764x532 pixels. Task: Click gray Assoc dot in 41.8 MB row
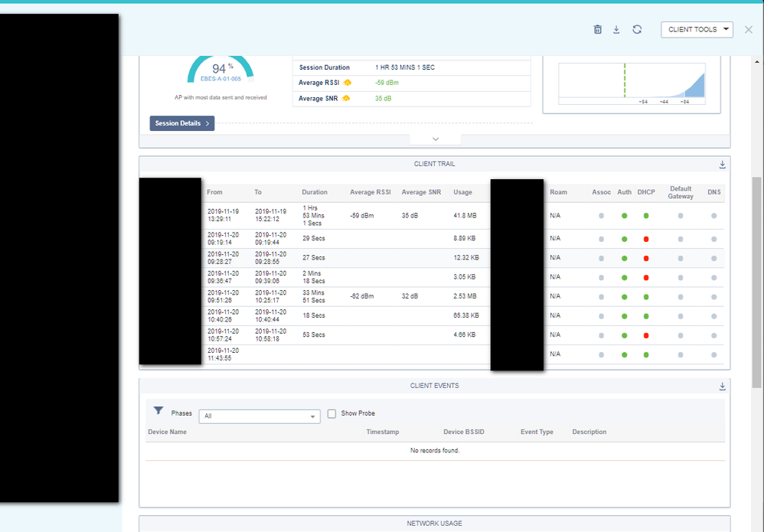tap(601, 216)
